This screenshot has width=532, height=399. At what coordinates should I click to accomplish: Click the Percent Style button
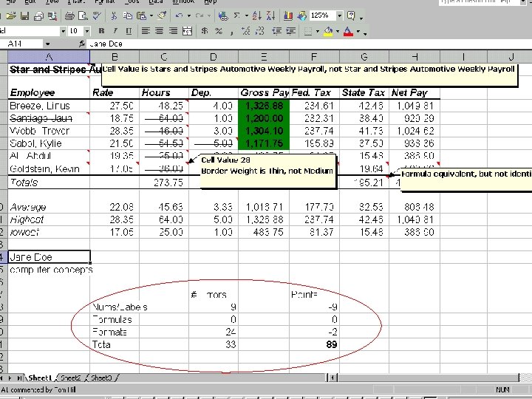(218, 32)
